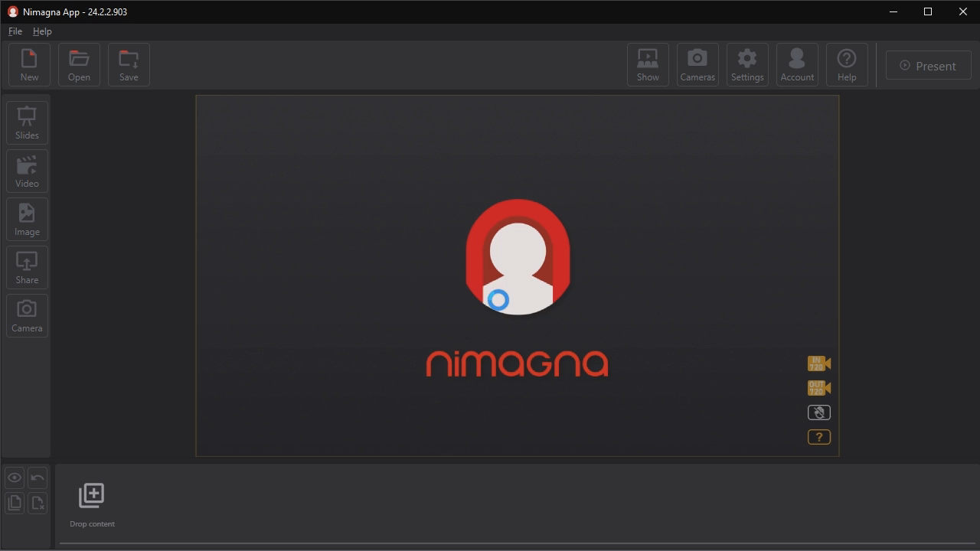Open the Show panel
980x551 pixels.
pos(648,65)
